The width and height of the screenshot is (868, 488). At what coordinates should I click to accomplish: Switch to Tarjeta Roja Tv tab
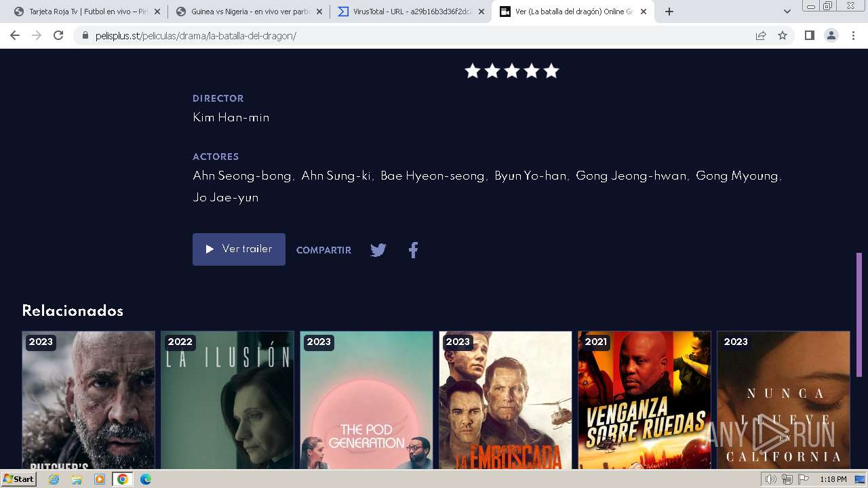point(86,12)
